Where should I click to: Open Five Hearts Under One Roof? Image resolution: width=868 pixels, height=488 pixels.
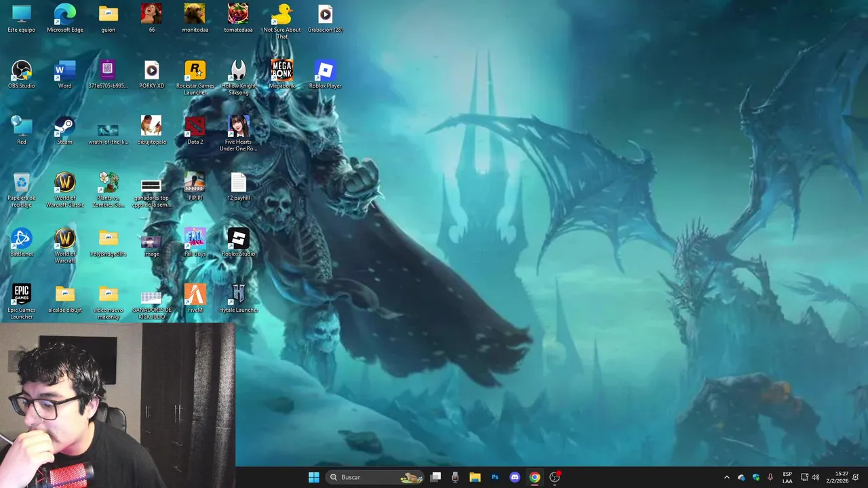pyautogui.click(x=238, y=134)
